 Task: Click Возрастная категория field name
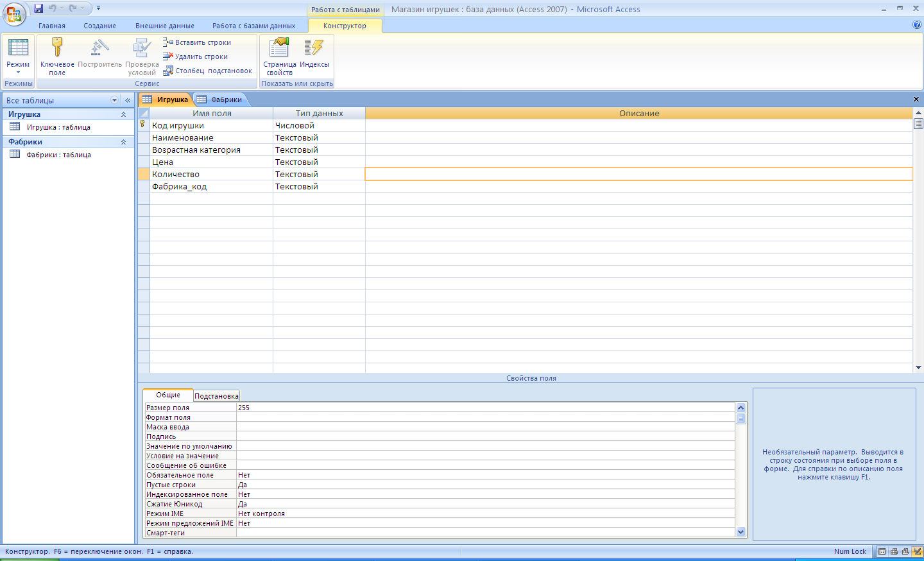[211, 150]
